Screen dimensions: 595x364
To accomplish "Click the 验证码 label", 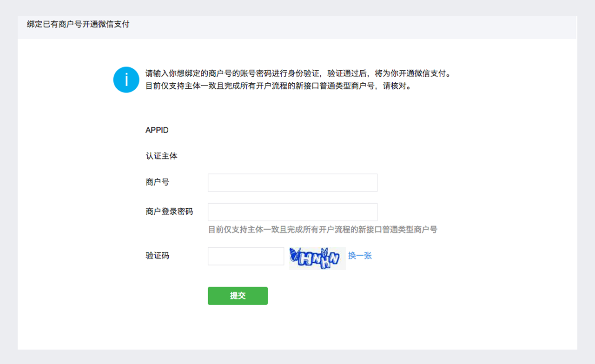I will [x=157, y=256].
